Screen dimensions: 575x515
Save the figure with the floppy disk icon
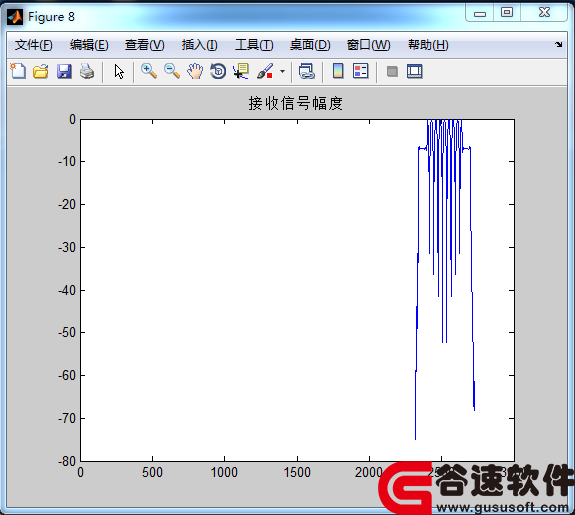coord(64,71)
